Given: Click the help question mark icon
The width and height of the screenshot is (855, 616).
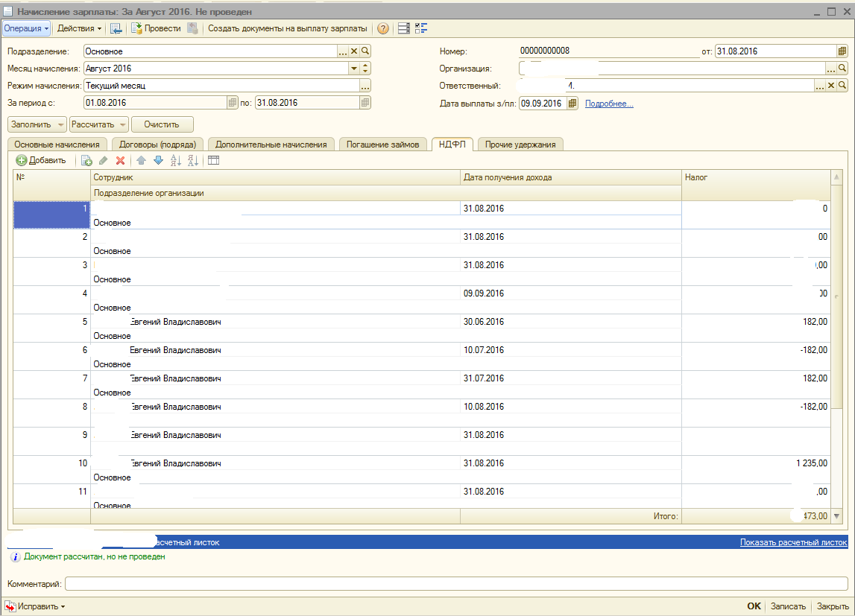Looking at the screenshot, I should (x=383, y=28).
